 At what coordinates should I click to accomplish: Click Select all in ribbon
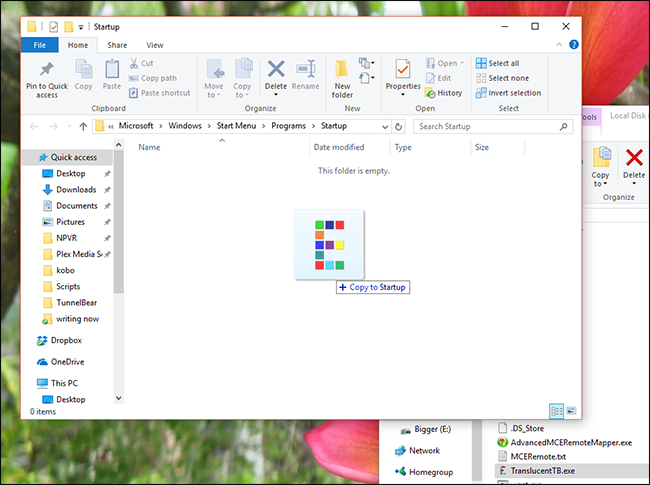pyautogui.click(x=497, y=63)
